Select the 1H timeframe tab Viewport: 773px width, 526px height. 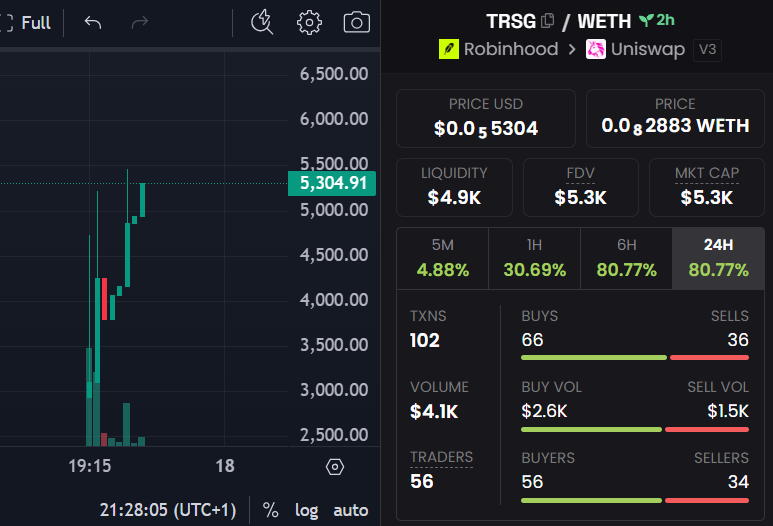[x=534, y=258]
